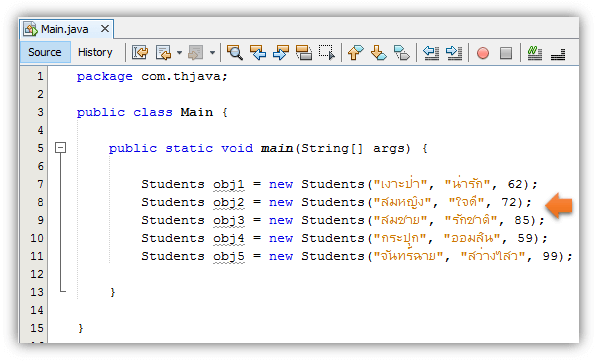Go to Find Previous Occurrence icon
This screenshot has width=599, height=361.
pyautogui.click(x=258, y=52)
